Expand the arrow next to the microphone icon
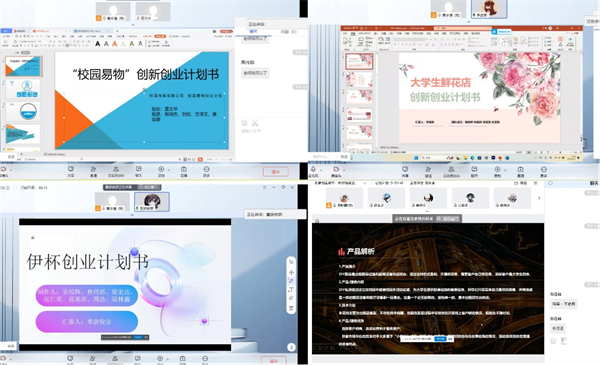 321,169
